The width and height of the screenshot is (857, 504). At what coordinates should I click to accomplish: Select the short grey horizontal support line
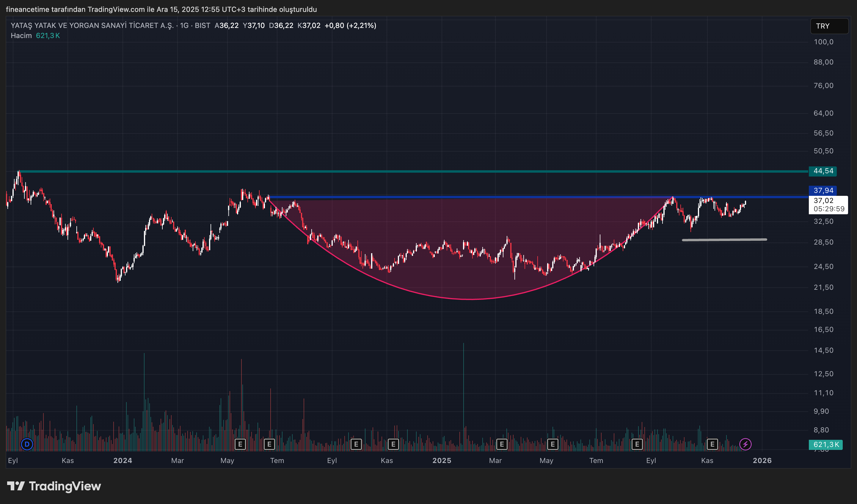(x=724, y=240)
